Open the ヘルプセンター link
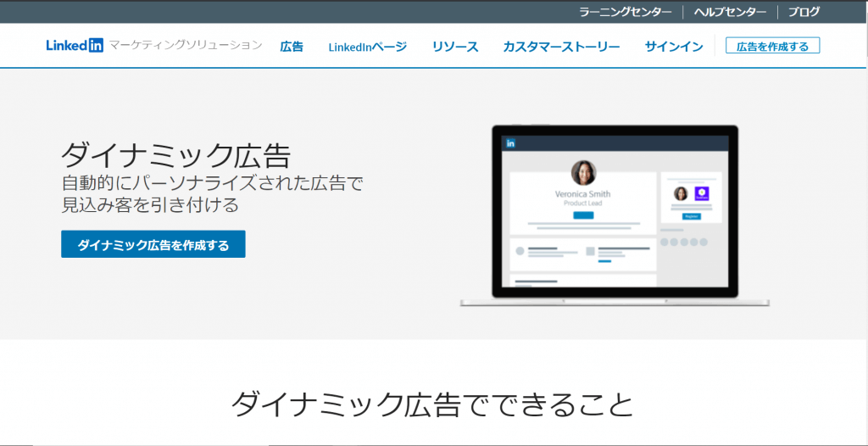This screenshot has height=446, width=868. pos(730,12)
